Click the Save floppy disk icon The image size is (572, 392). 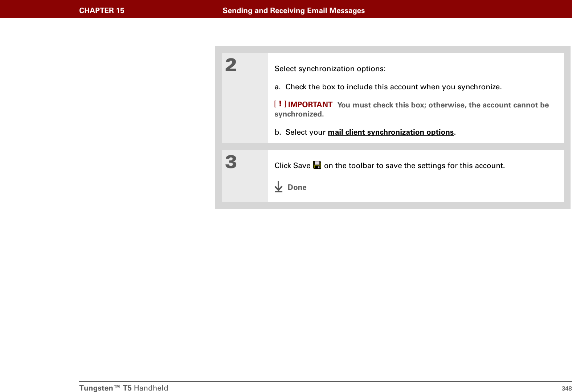coord(317,165)
